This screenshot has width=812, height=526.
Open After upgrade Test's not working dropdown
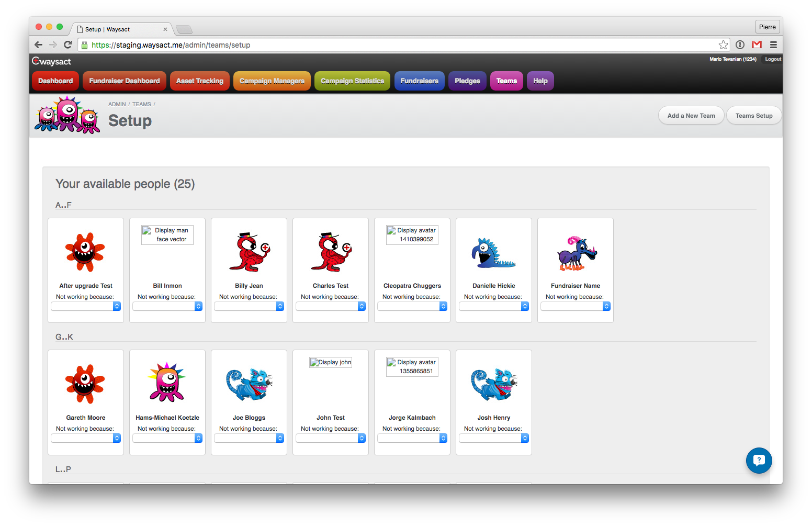86,307
